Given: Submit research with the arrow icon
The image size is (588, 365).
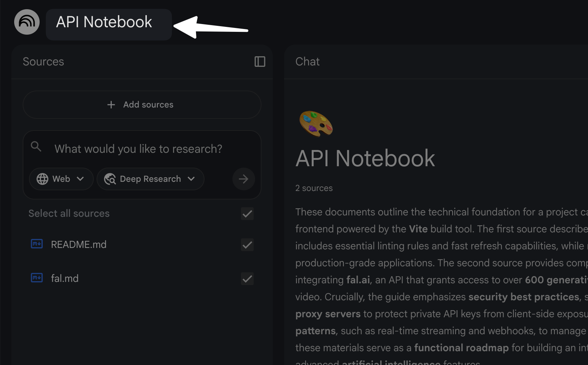Looking at the screenshot, I should pos(243,179).
